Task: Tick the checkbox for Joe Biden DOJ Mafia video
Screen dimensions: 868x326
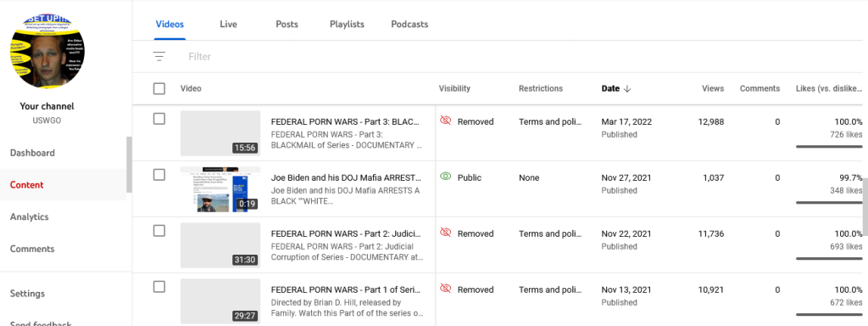Action: [x=159, y=175]
